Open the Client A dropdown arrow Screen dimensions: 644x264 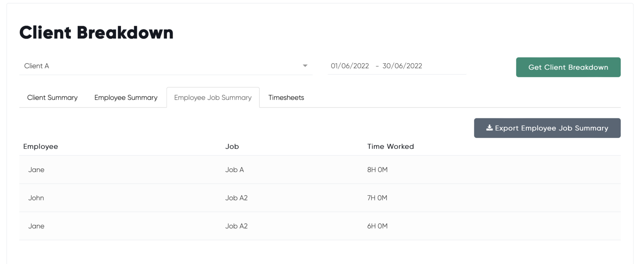click(305, 66)
